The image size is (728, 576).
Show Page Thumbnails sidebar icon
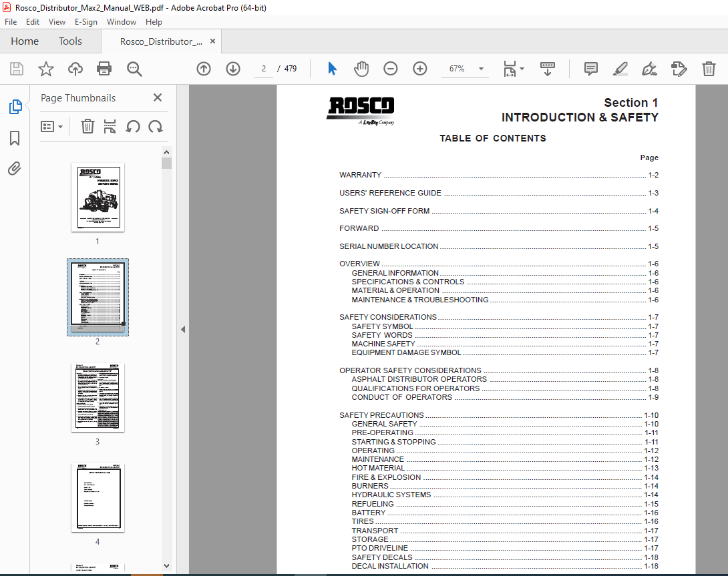(x=15, y=107)
